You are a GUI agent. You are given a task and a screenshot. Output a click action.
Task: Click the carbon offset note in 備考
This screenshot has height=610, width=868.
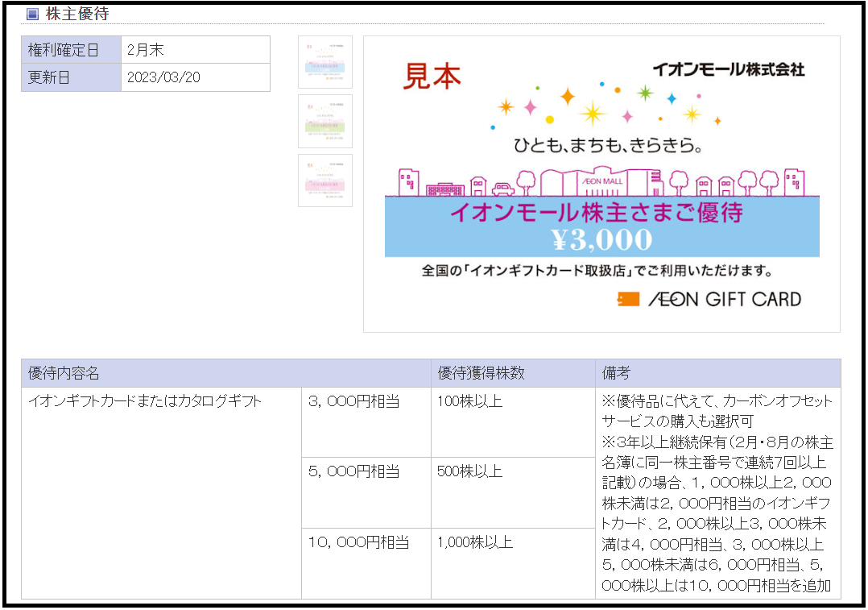point(717,411)
